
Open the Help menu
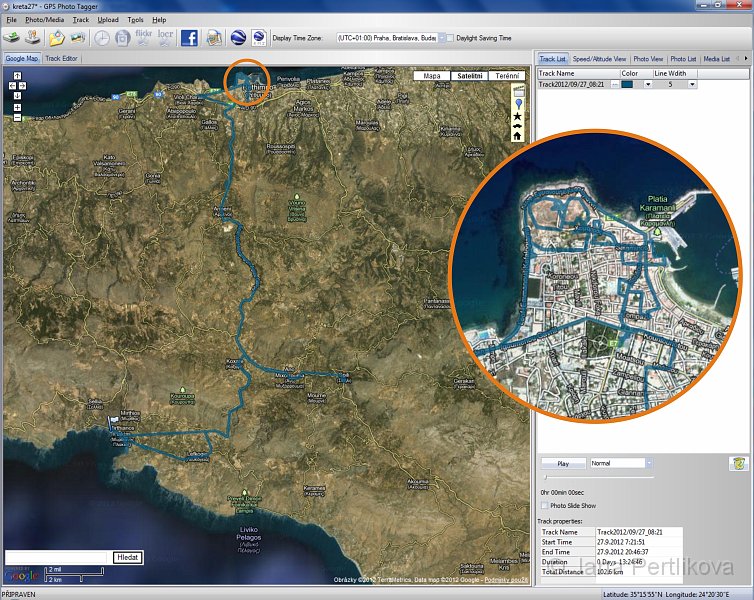pos(159,20)
